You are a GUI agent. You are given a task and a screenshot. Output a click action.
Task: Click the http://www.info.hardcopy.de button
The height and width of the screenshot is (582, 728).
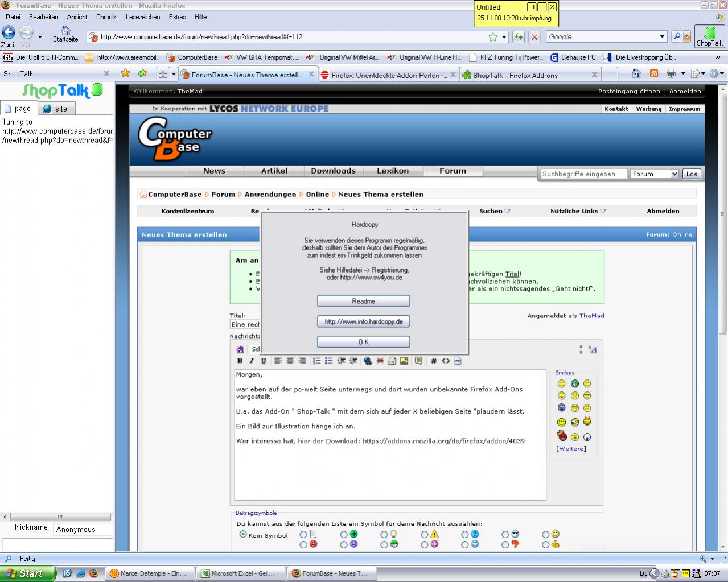363,321
